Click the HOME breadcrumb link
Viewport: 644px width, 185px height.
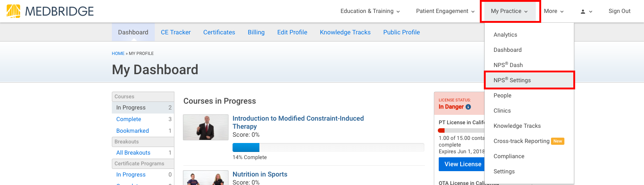coord(118,54)
